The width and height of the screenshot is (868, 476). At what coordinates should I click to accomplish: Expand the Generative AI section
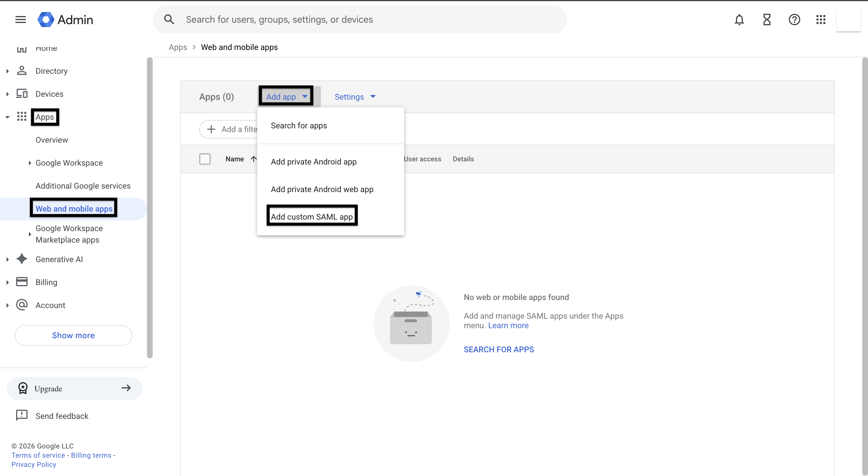[x=7, y=259]
